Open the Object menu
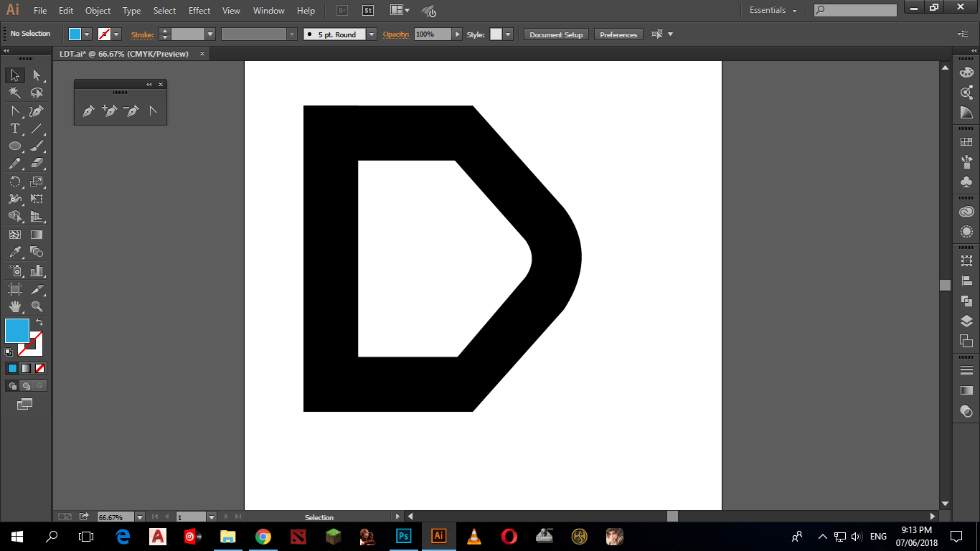Viewport: 980px width, 551px height. click(98, 11)
